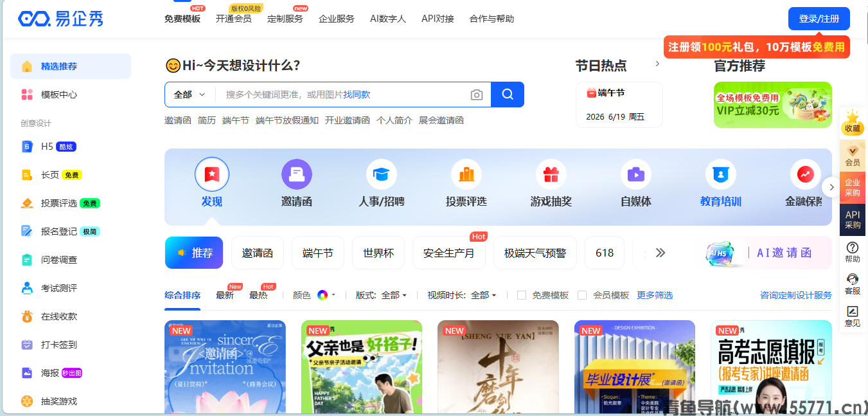Open the 自媒体 video icon
The image size is (868, 416).
click(636, 174)
